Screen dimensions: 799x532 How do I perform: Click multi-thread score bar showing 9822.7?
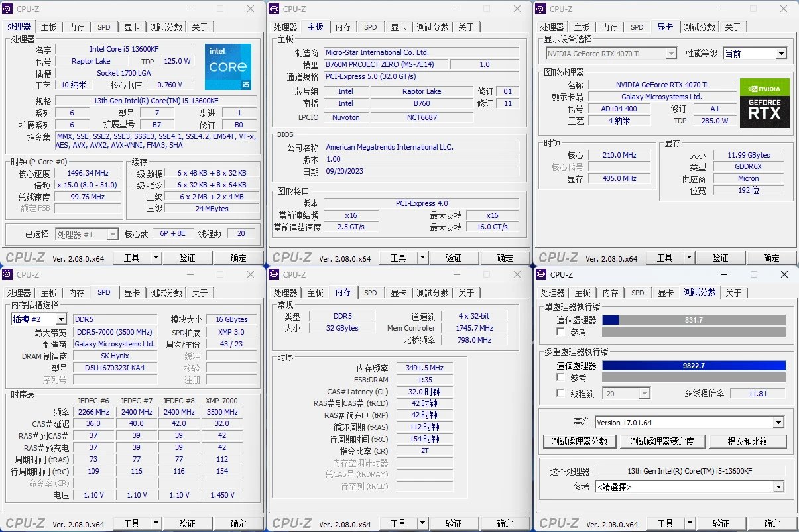tap(694, 366)
